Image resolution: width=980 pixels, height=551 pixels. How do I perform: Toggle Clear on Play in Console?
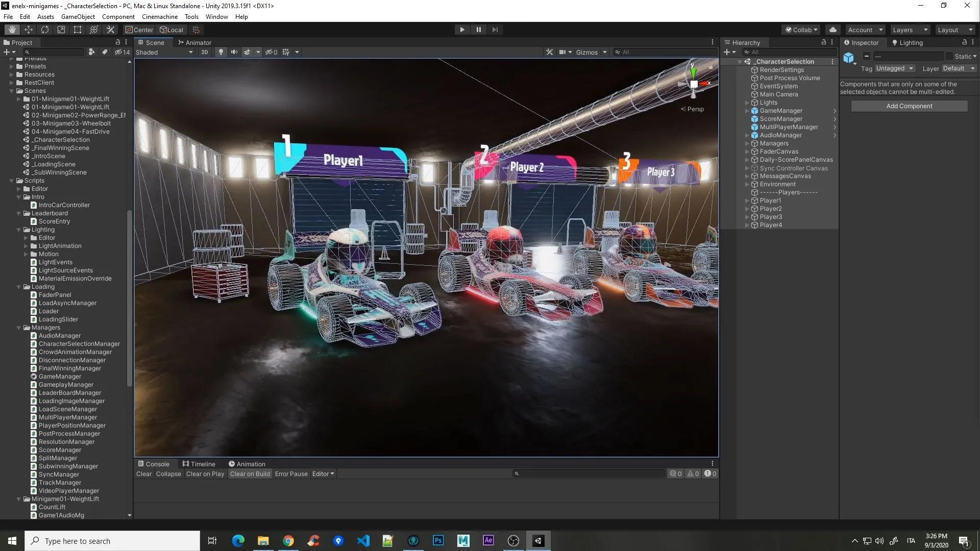205,474
